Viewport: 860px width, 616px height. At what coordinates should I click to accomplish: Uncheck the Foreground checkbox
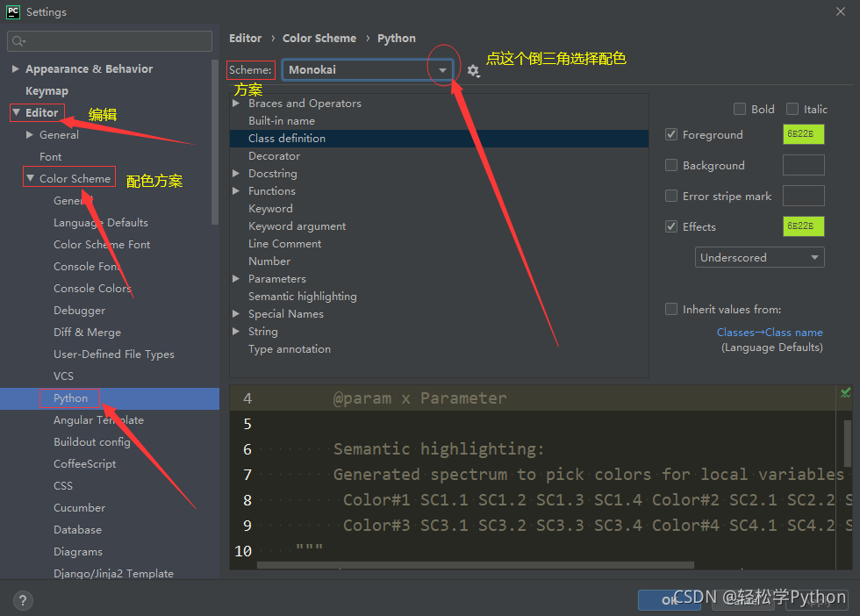[x=671, y=134]
